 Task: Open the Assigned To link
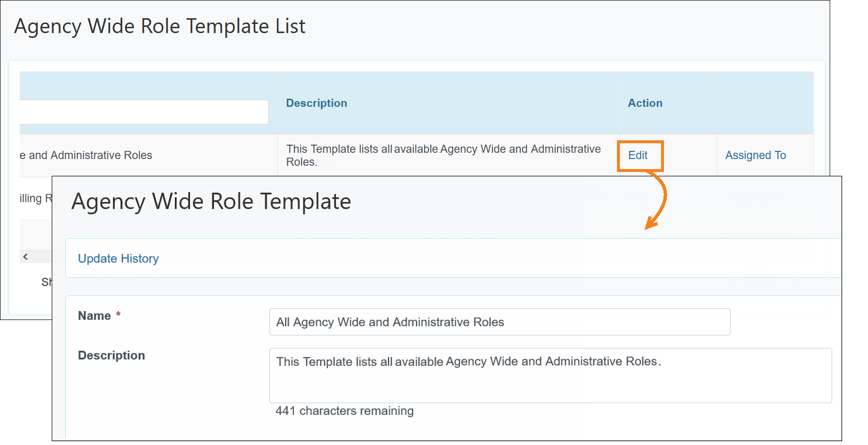[755, 155]
